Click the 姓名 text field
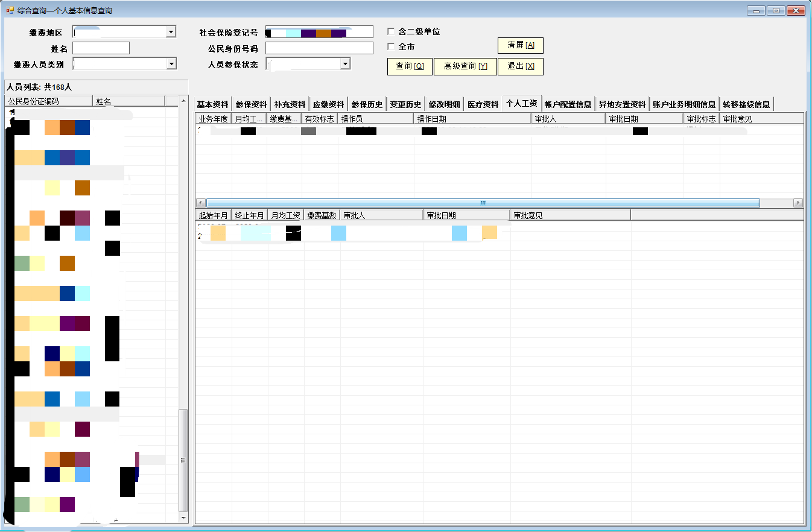This screenshot has width=812, height=532. [x=101, y=48]
